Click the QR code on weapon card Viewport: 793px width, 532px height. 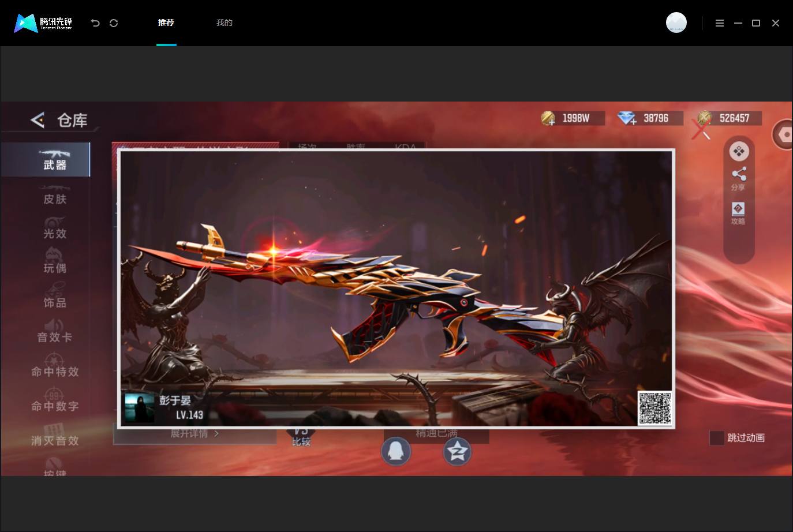[x=654, y=408]
